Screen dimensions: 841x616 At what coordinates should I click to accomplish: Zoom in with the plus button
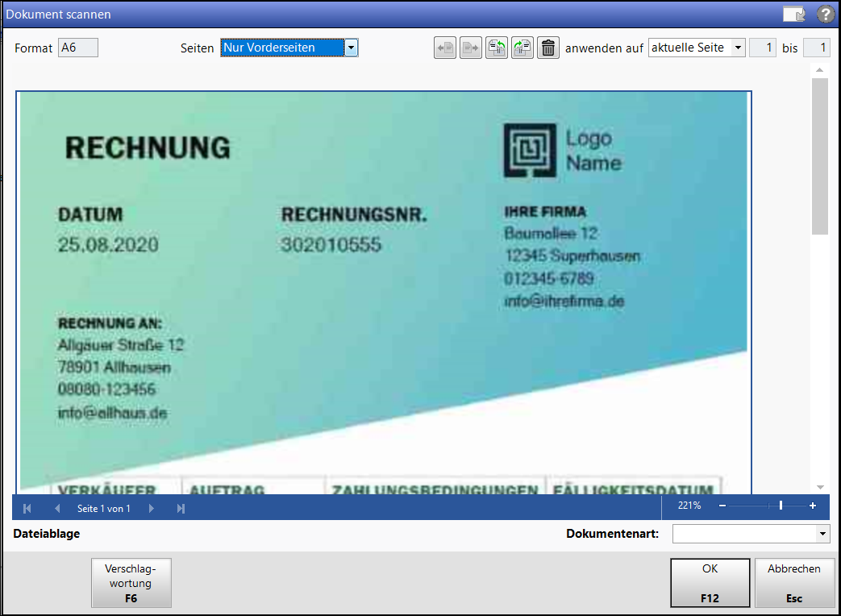[x=812, y=506]
